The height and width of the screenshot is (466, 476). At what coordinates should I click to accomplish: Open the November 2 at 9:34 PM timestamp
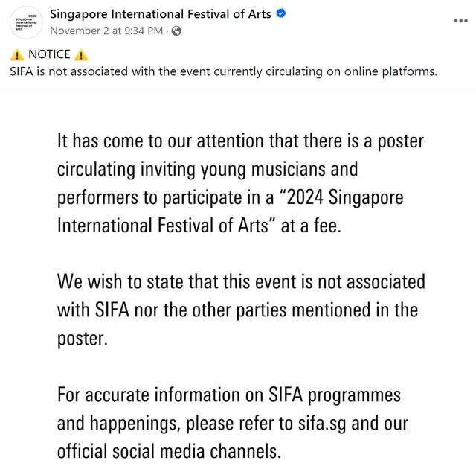point(106,31)
